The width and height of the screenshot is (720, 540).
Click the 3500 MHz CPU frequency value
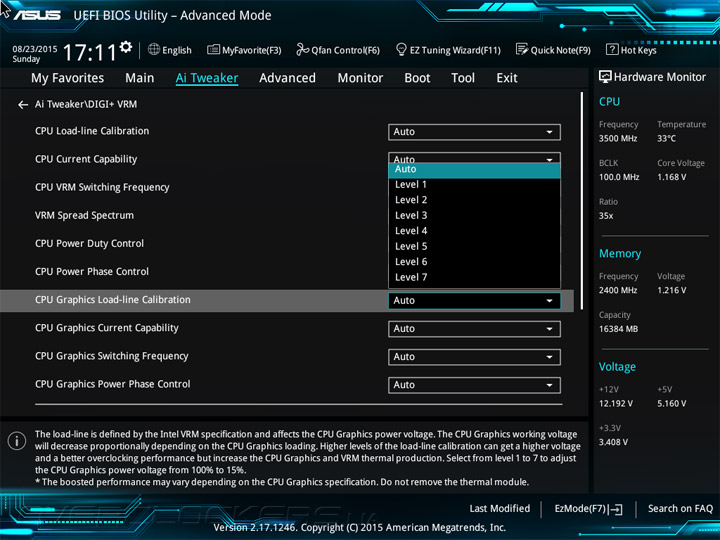618,139
